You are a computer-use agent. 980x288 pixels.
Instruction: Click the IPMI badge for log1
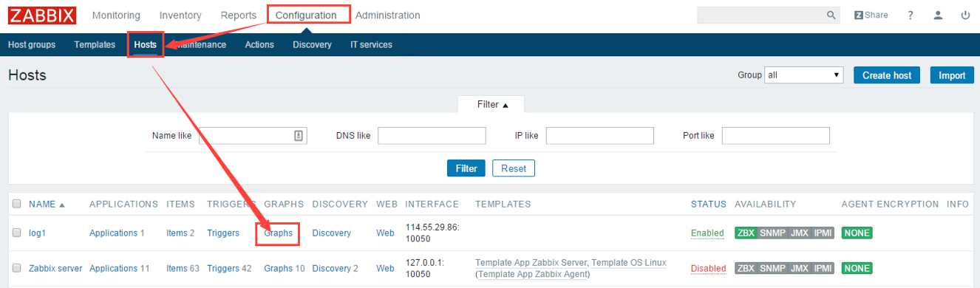tap(823, 233)
